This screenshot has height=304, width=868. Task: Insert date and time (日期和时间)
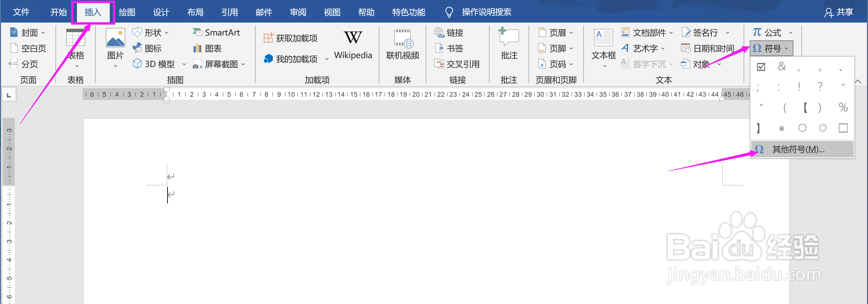click(x=708, y=48)
